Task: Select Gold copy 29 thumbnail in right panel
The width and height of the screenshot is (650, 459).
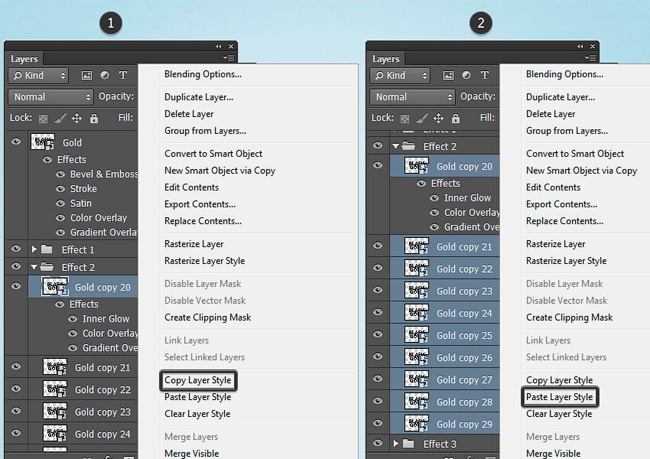Action: (x=416, y=424)
